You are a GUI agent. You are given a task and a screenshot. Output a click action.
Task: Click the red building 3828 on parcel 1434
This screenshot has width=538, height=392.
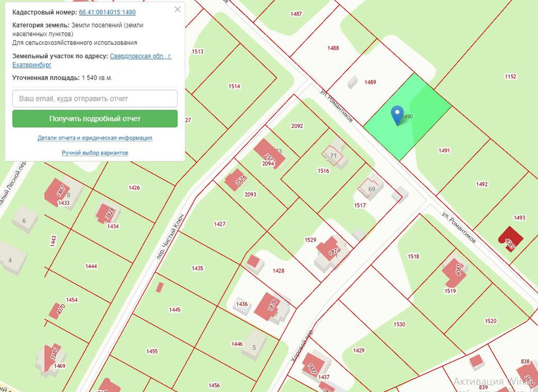click(106, 214)
